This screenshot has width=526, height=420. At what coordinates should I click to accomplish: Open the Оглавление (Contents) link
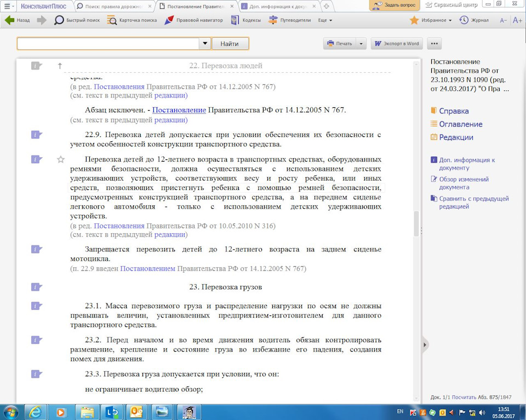(x=460, y=124)
